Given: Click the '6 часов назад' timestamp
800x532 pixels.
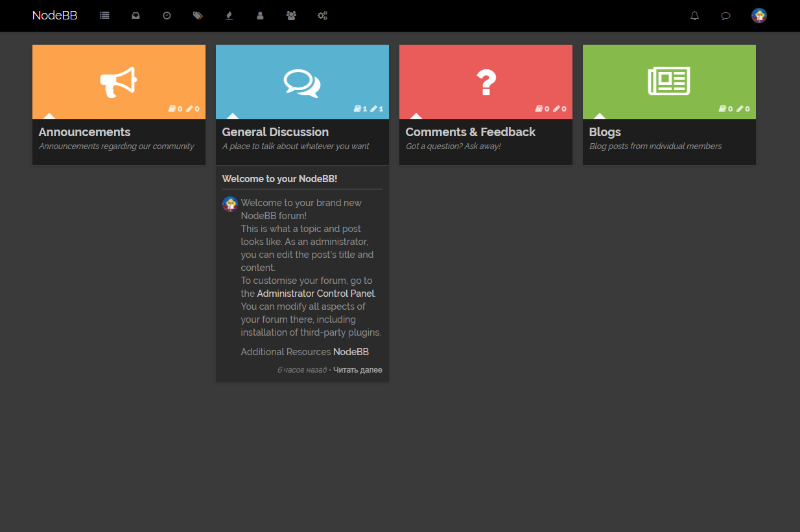Looking at the screenshot, I should (x=302, y=370).
